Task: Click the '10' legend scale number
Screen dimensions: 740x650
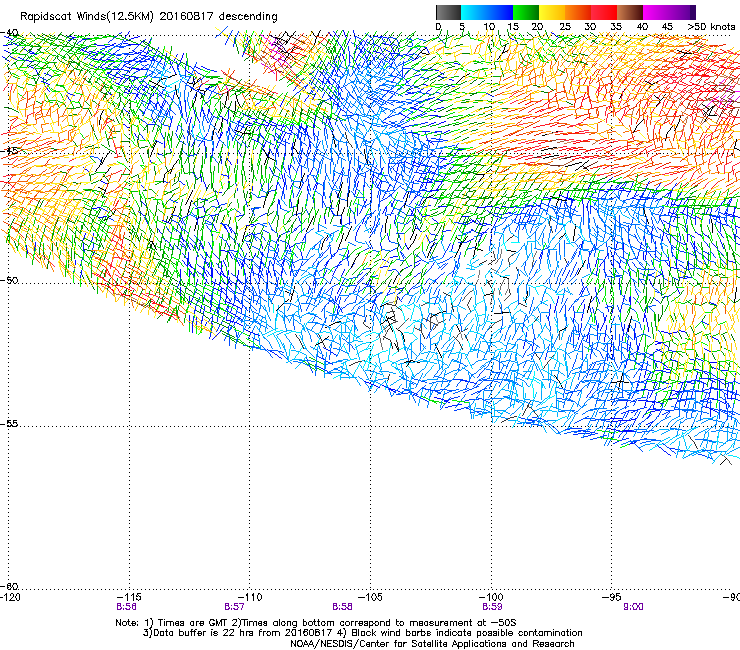Action: (489, 27)
